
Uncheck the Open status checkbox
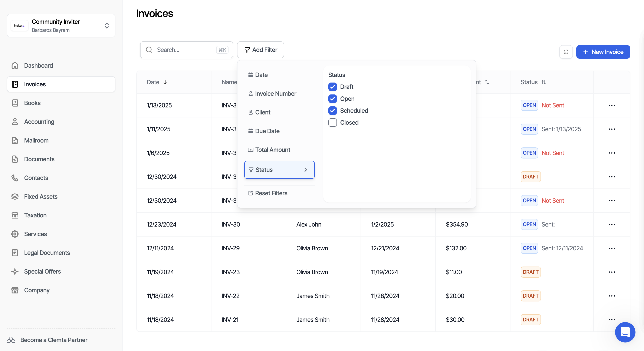pos(332,99)
